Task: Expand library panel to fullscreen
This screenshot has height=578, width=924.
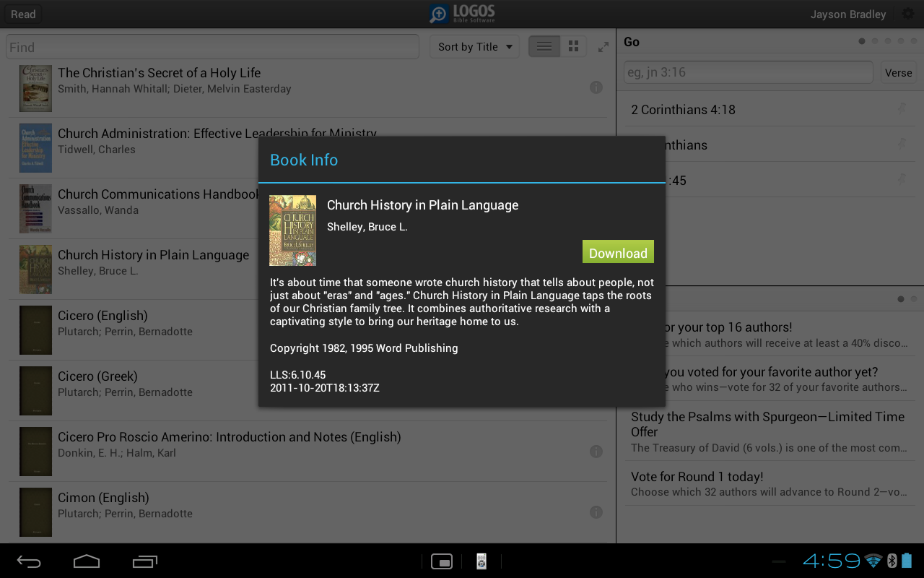Action: pyautogui.click(x=603, y=47)
